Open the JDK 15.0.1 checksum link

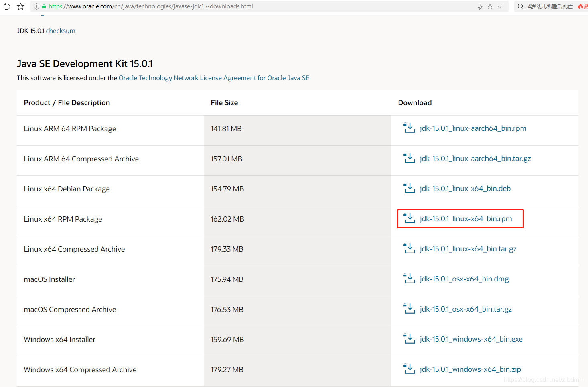tap(61, 31)
